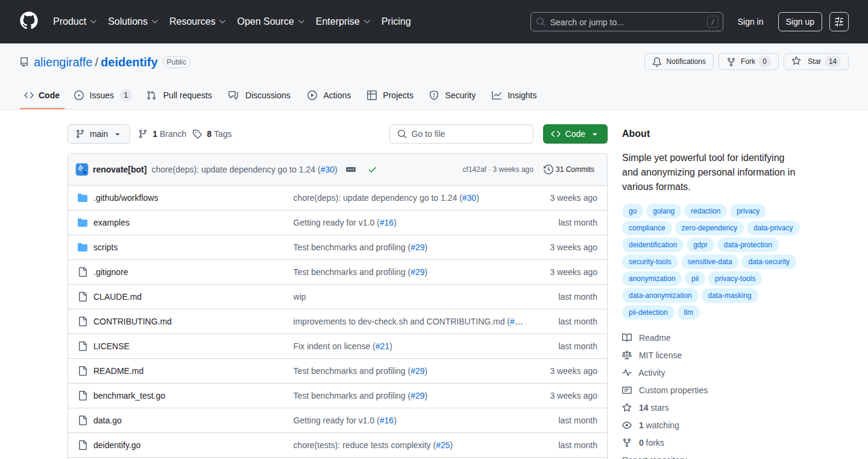The image size is (868, 459).
Task: Click the Go to file search box
Action: pos(461,134)
